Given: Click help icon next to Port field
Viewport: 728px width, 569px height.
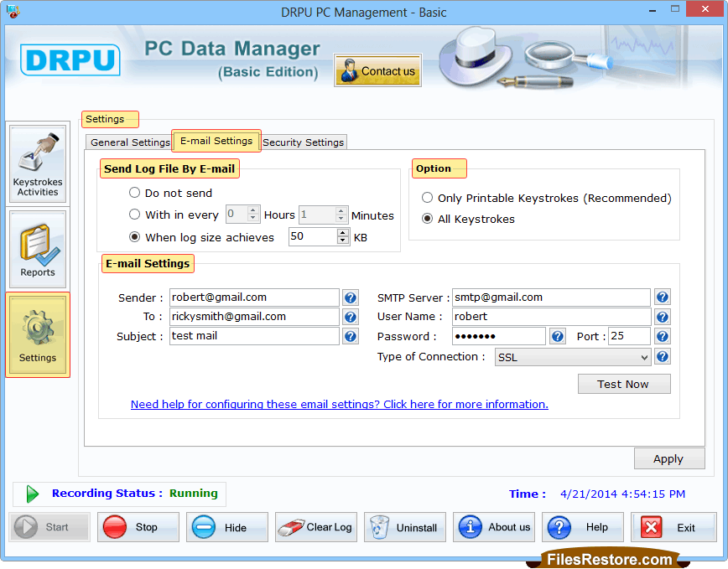Looking at the screenshot, I should tap(663, 336).
